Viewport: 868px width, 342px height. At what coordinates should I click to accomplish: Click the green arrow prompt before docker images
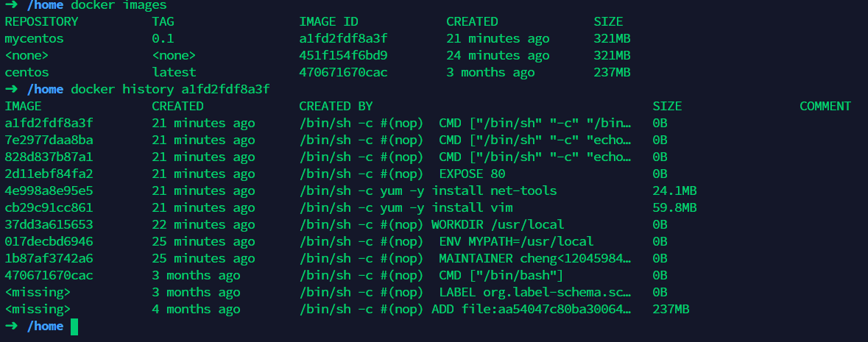[x=11, y=5]
